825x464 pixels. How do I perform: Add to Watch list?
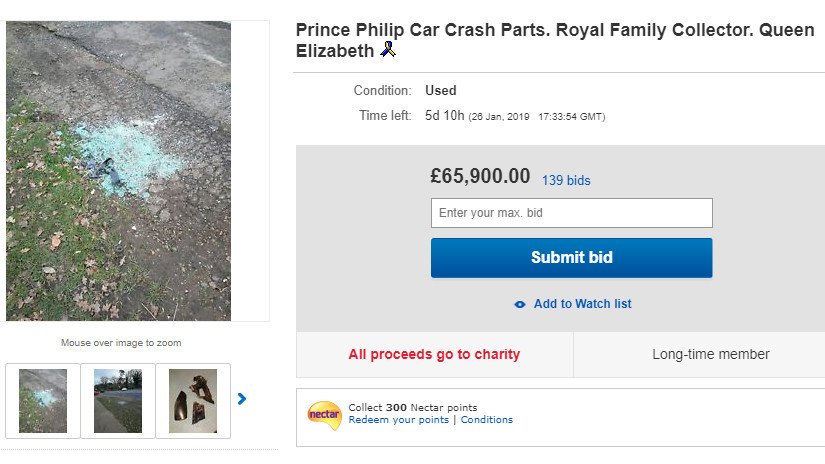click(582, 304)
